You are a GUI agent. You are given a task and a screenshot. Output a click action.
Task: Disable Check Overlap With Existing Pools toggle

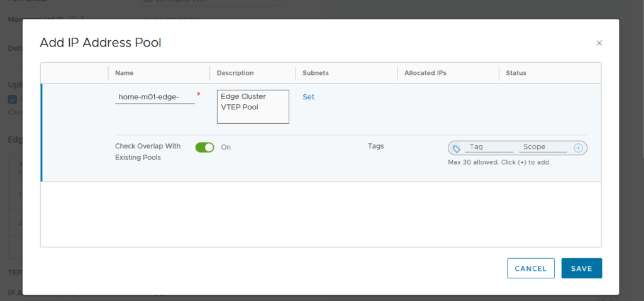[x=205, y=147]
